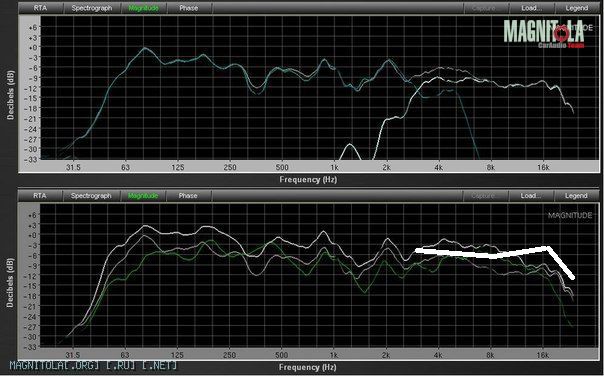Show Legend in lower panel
This screenshot has height=376, width=604.
coord(576,196)
